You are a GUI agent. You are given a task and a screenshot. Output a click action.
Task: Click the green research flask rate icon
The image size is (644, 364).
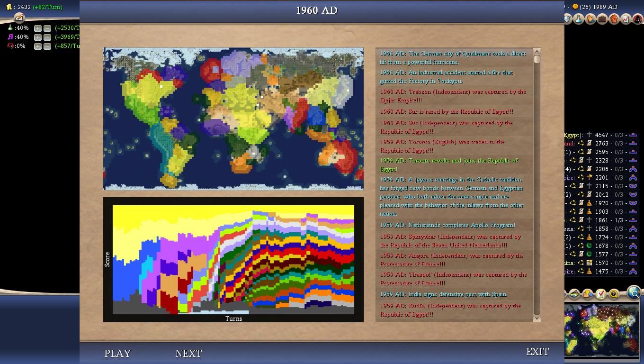coord(10,28)
